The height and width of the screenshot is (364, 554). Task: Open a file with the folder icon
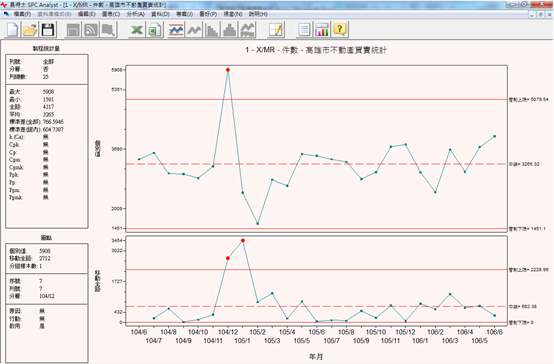tap(30, 30)
